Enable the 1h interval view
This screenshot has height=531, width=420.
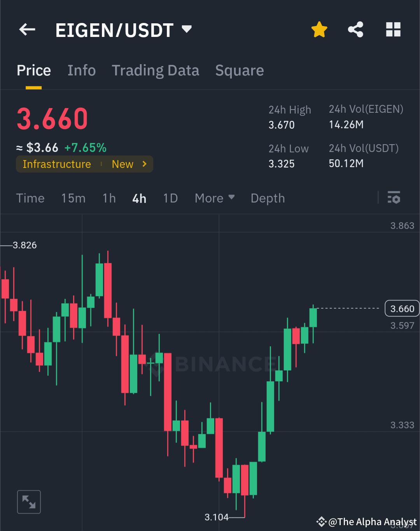109,198
